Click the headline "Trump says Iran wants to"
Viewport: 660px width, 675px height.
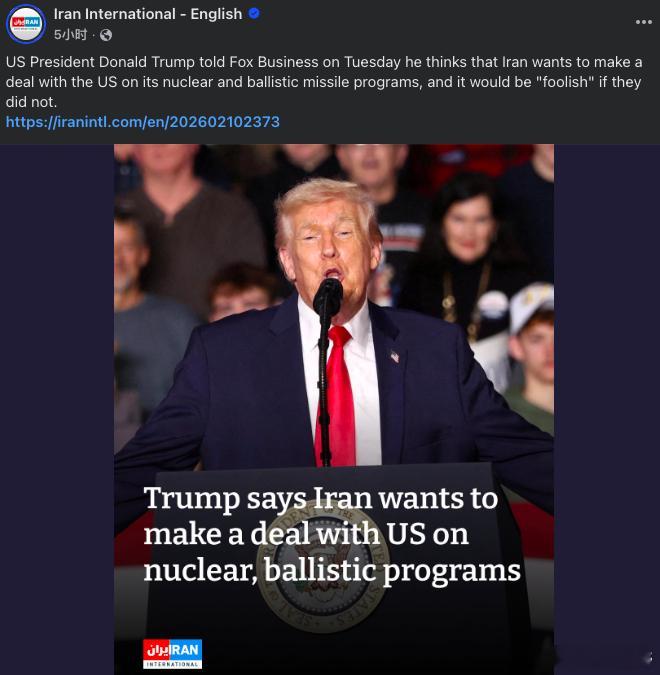(x=321, y=498)
